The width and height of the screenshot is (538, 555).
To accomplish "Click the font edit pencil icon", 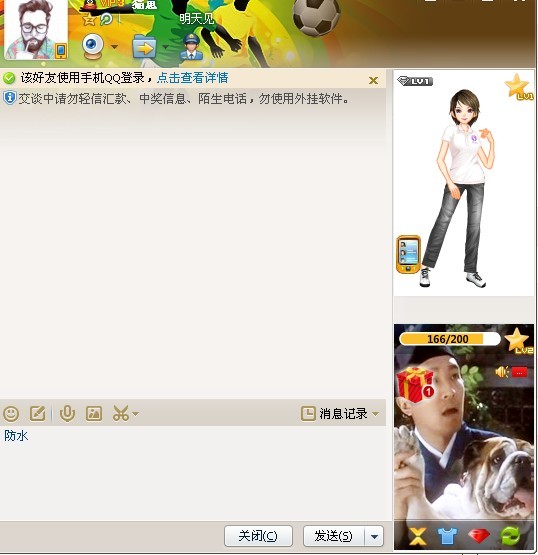I will [38, 413].
